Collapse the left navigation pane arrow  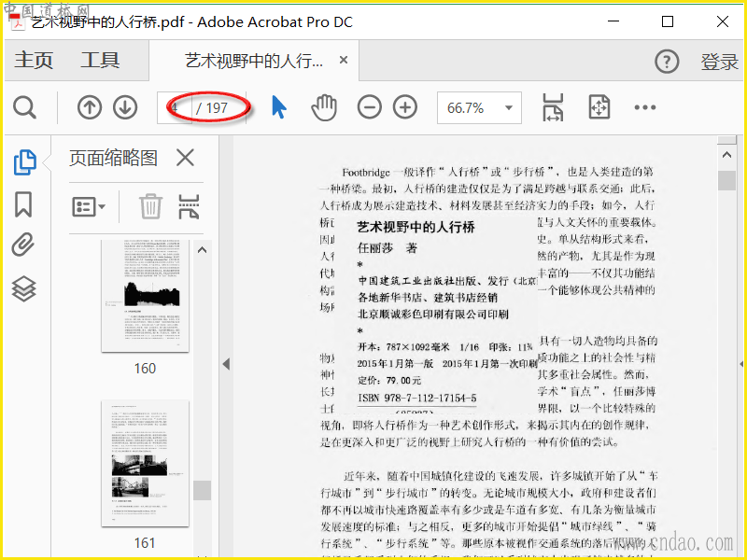click(x=226, y=364)
